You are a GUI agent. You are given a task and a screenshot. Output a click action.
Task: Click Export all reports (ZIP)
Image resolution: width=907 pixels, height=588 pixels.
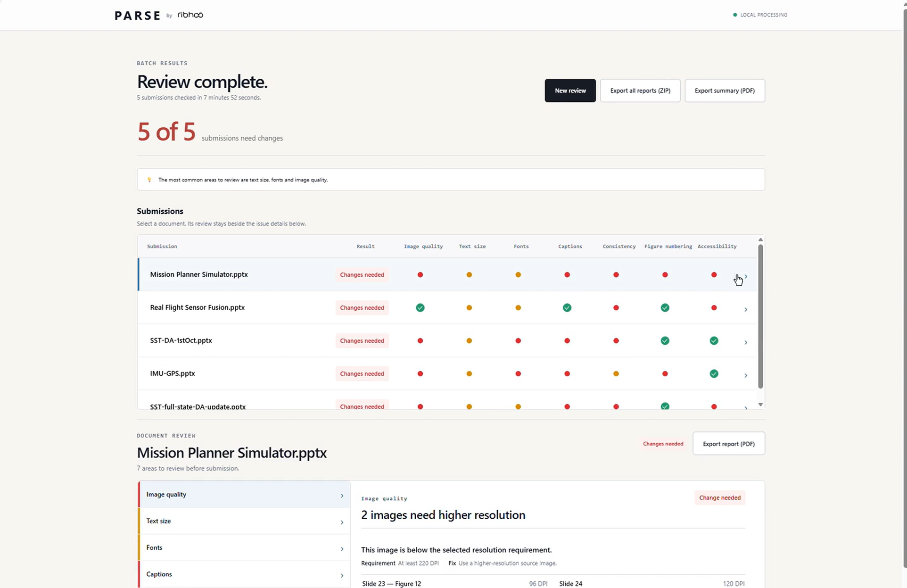click(640, 91)
